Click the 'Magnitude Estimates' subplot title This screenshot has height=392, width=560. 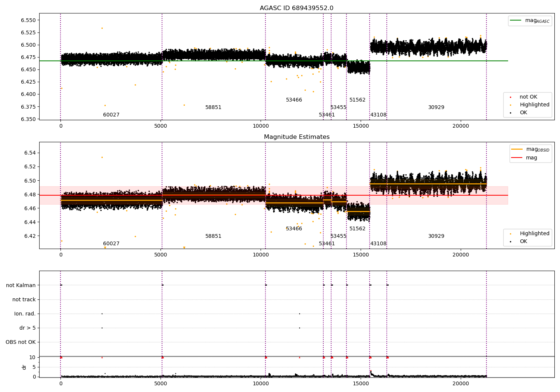pos(296,137)
